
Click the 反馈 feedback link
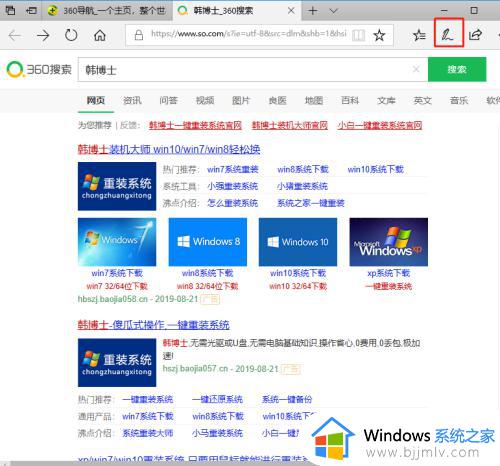128,125
